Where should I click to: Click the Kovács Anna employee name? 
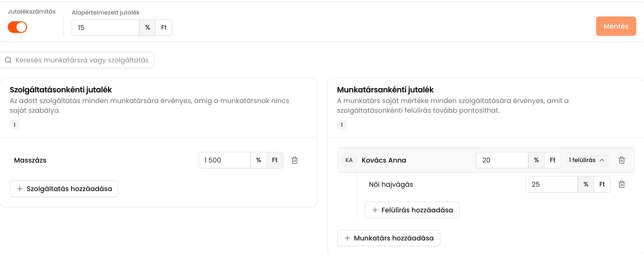click(x=384, y=160)
